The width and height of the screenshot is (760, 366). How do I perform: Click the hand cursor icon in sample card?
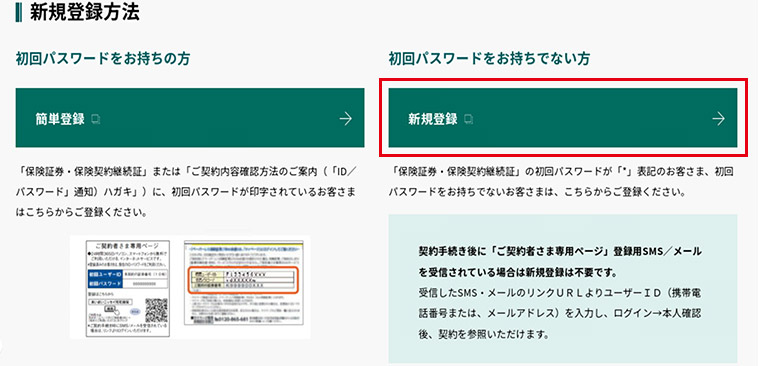117,312
